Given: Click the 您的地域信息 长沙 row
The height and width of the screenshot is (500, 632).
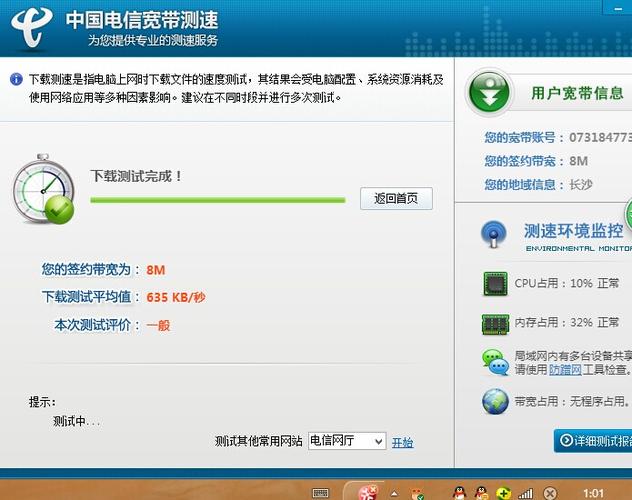Looking at the screenshot, I should pos(538,185).
